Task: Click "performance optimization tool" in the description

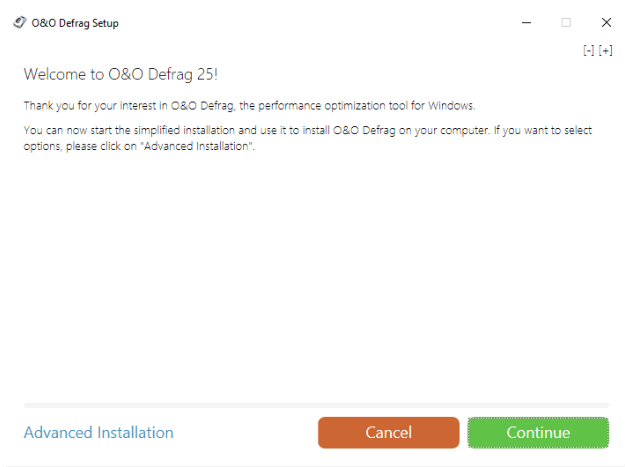Action: pos(332,106)
